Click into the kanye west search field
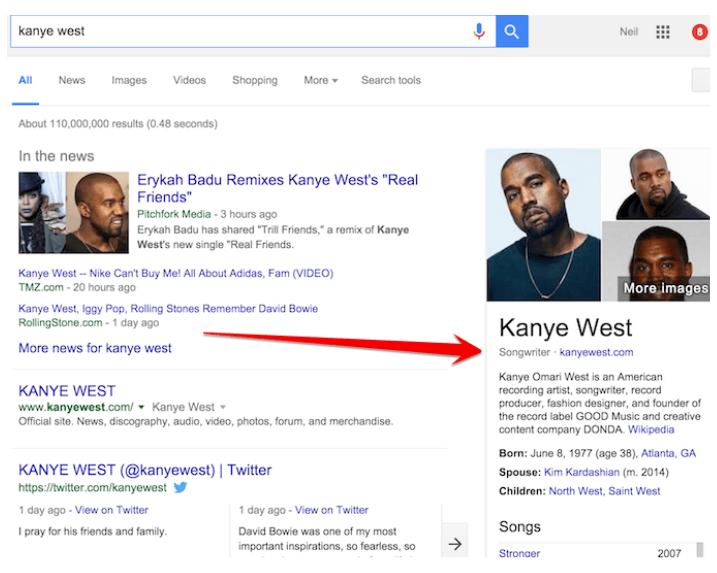The width and height of the screenshot is (717, 573). 241,31
